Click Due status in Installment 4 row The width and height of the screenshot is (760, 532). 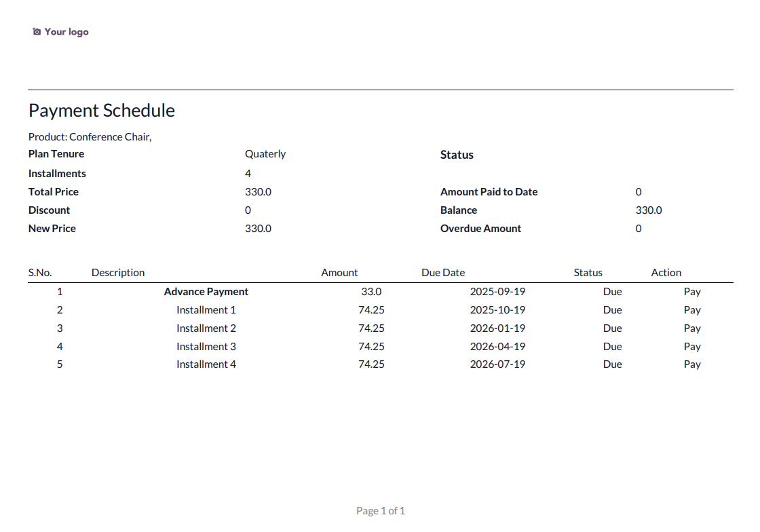pyautogui.click(x=613, y=364)
